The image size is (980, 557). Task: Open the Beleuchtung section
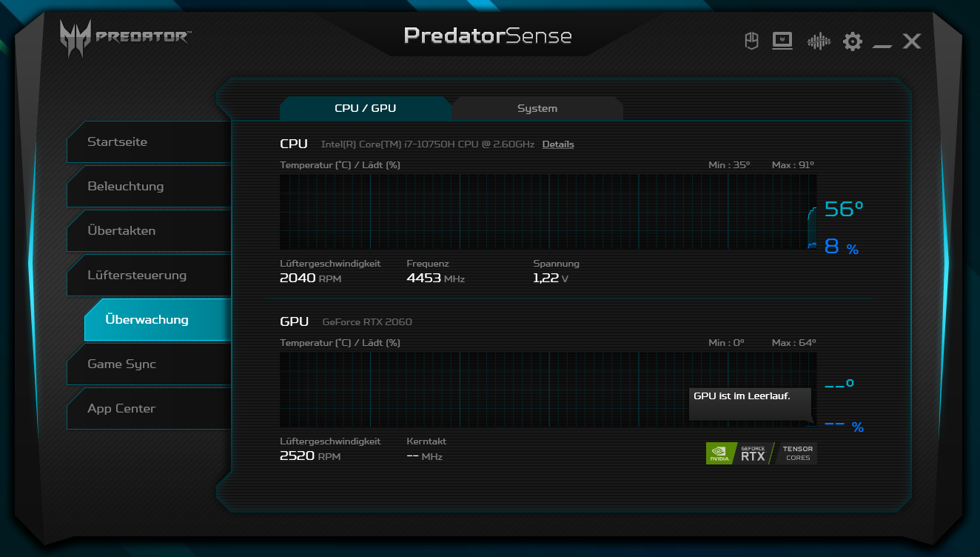click(x=149, y=186)
